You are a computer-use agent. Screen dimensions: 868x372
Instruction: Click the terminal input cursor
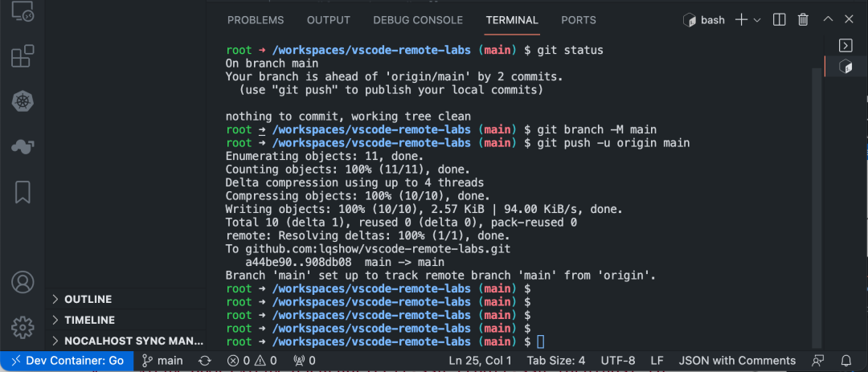(x=541, y=341)
